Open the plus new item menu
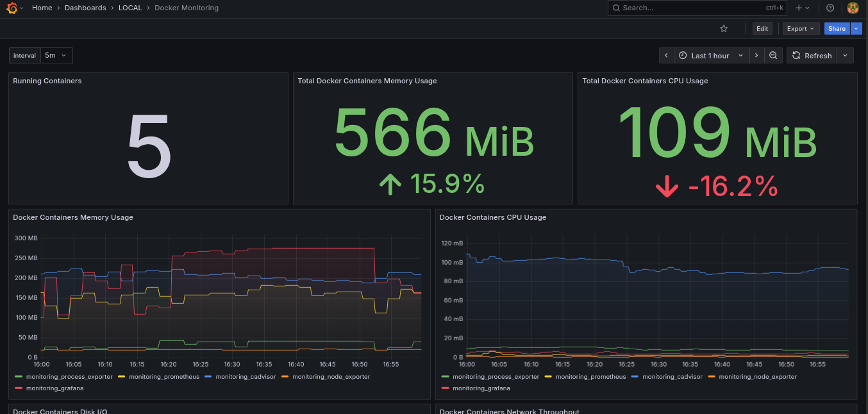 coord(802,8)
